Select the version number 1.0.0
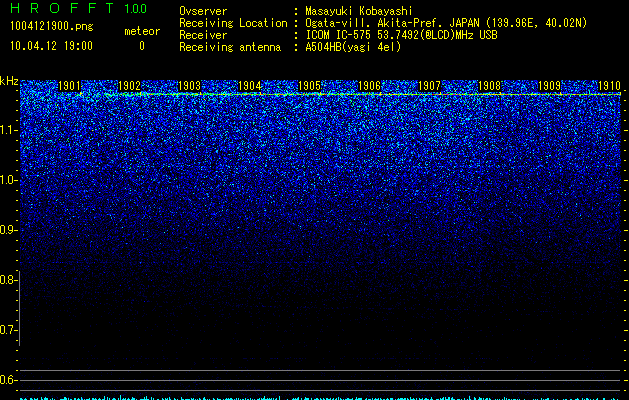The image size is (629, 400). click(136, 9)
